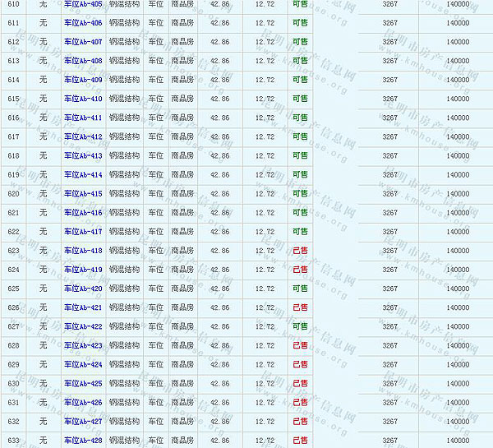Viewport: 493px width, 448px height.
Task: Click the 车位Ab-406 link
Action: click(83, 23)
